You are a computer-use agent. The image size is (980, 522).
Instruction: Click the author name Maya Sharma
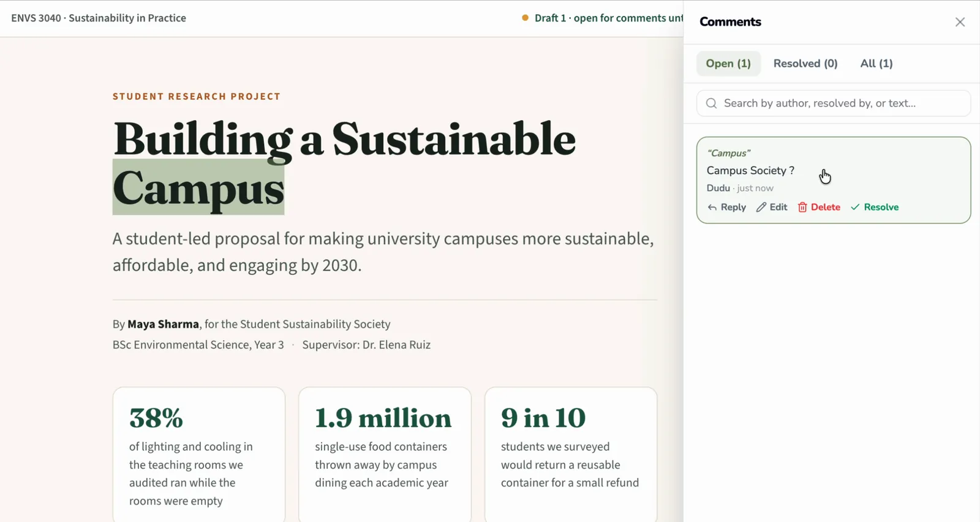[x=163, y=324]
